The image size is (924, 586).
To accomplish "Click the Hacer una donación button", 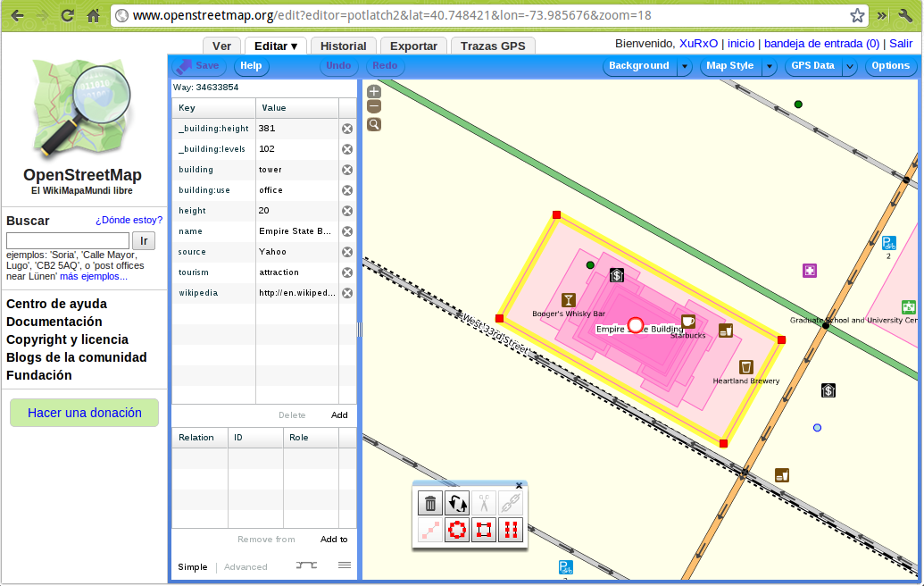I will (85, 413).
